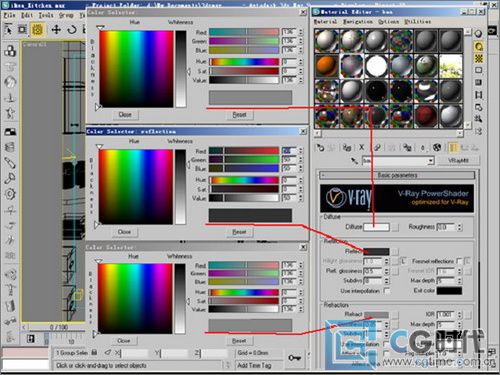This screenshot has height=375, width=500.
Task: Click Reset in reflection Color Selector
Action: (x=239, y=232)
